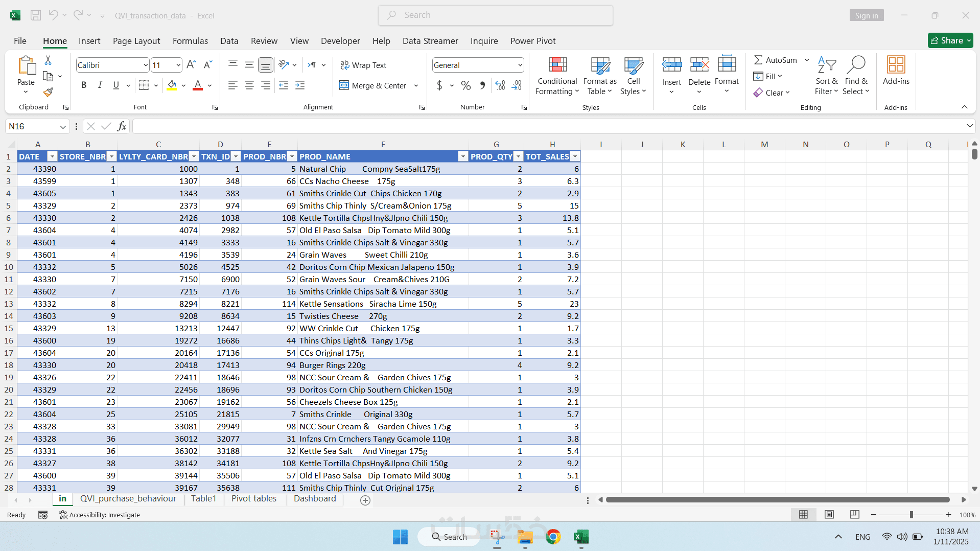Switch to the Pivot tables sheet

tap(254, 499)
